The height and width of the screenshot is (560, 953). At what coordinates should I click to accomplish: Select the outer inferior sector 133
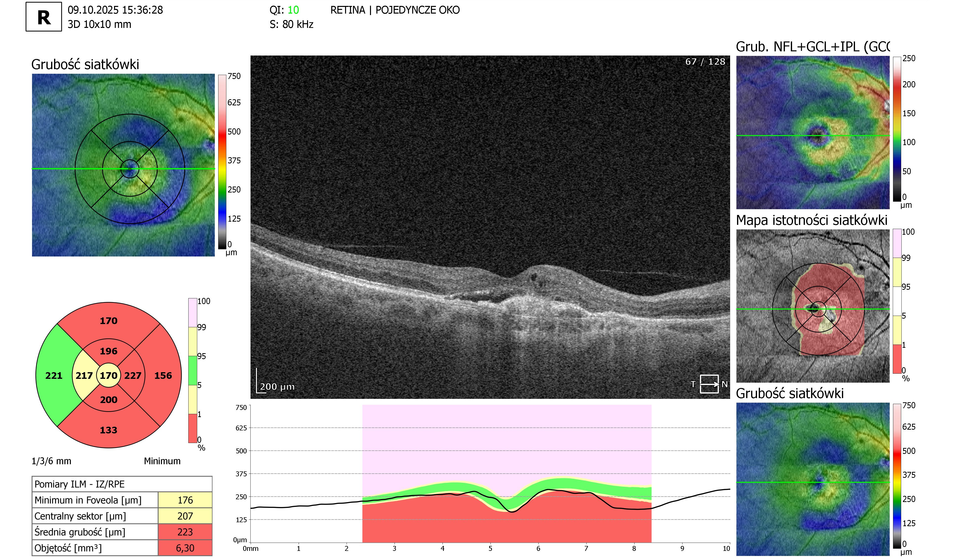pos(109,430)
